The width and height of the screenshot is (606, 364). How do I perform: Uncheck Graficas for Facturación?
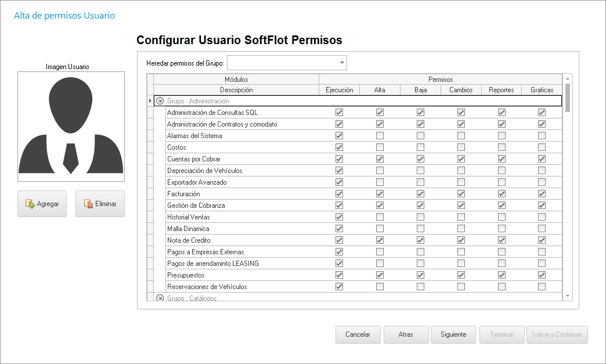click(x=542, y=194)
